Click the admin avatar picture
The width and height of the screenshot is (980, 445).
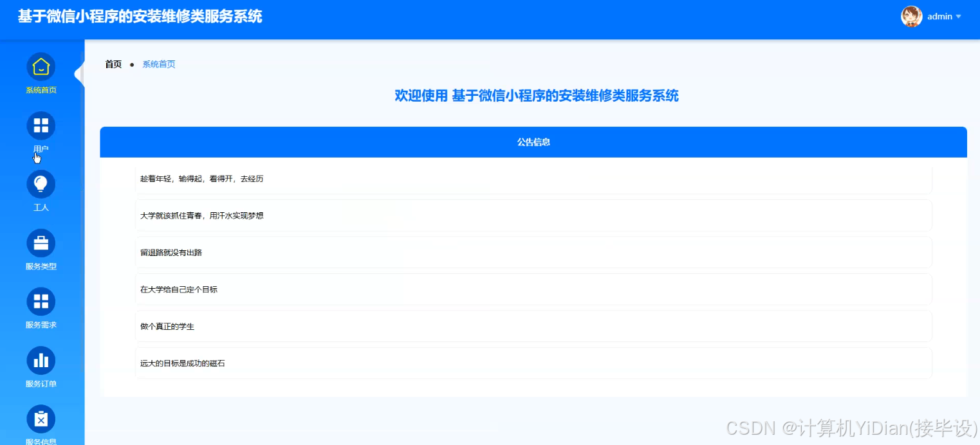tap(911, 16)
